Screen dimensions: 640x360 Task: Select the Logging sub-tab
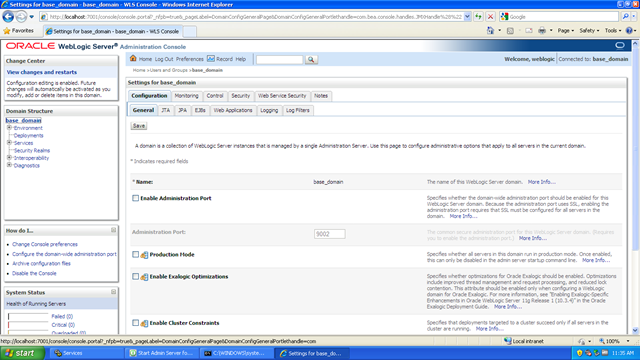pos(269,111)
